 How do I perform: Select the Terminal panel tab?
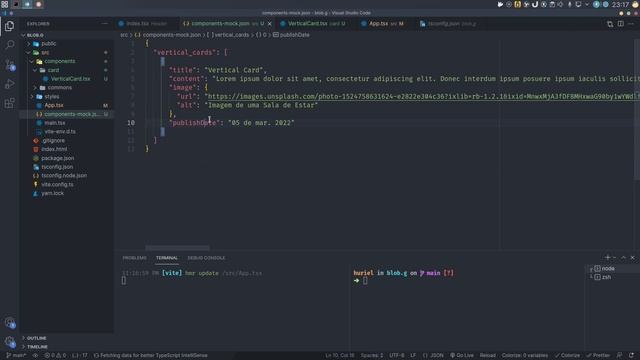click(167, 258)
